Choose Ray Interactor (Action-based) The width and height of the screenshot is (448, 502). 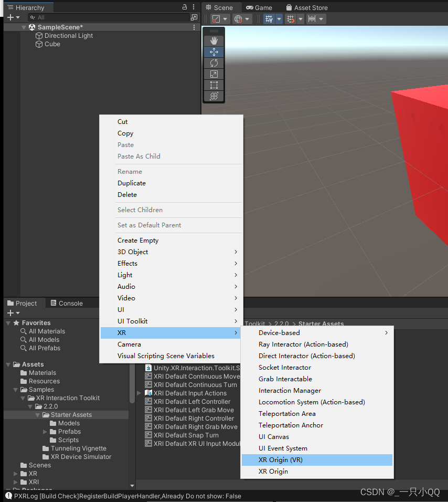[x=317, y=344]
